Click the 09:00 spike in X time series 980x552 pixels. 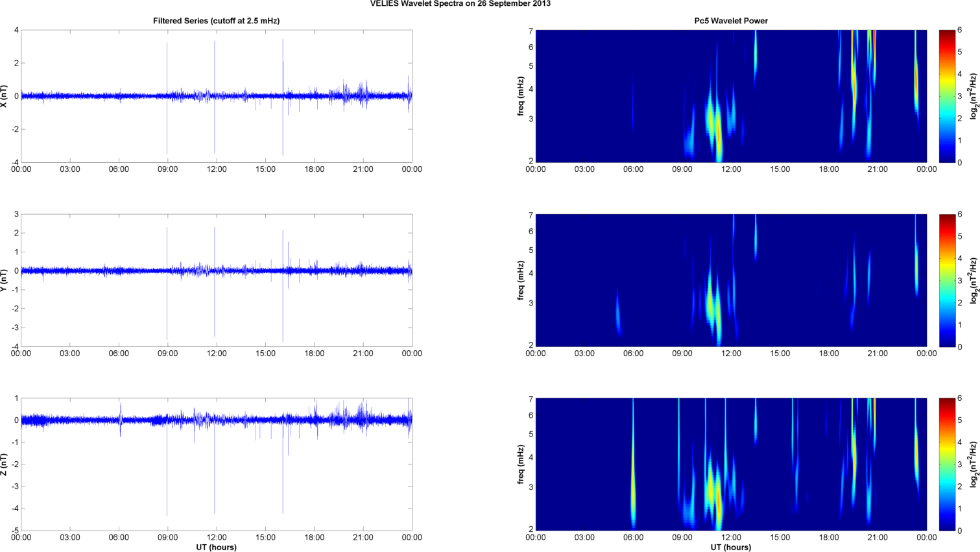[x=167, y=97]
